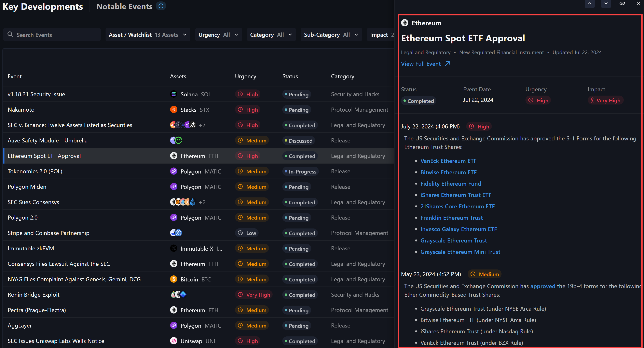Open Franklin Ethereum Trust link

(x=452, y=218)
